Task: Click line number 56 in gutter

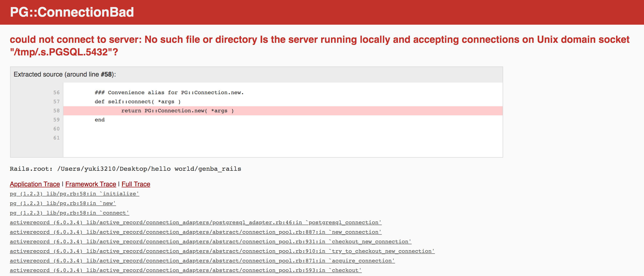Action: pyautogui.click(x=56, y=93)
